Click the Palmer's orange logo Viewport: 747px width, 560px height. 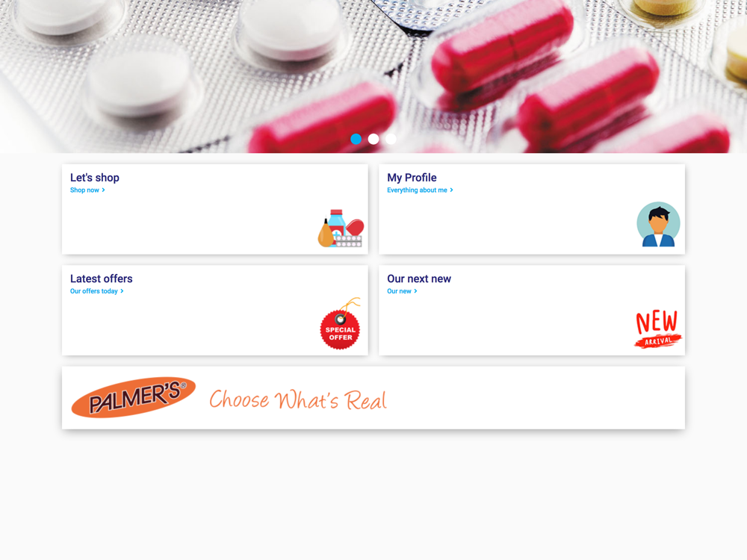pos(134,398)
